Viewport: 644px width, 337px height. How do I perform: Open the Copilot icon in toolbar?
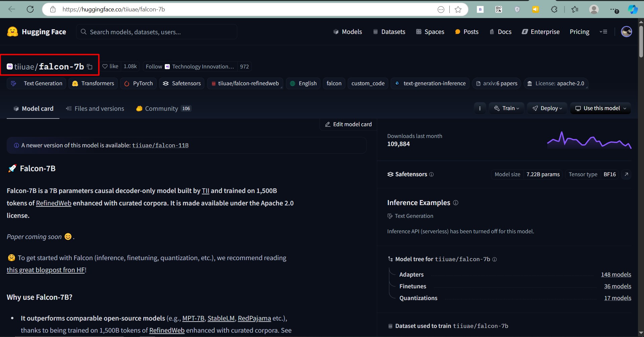pyautogui.click(x=633, y=9)
